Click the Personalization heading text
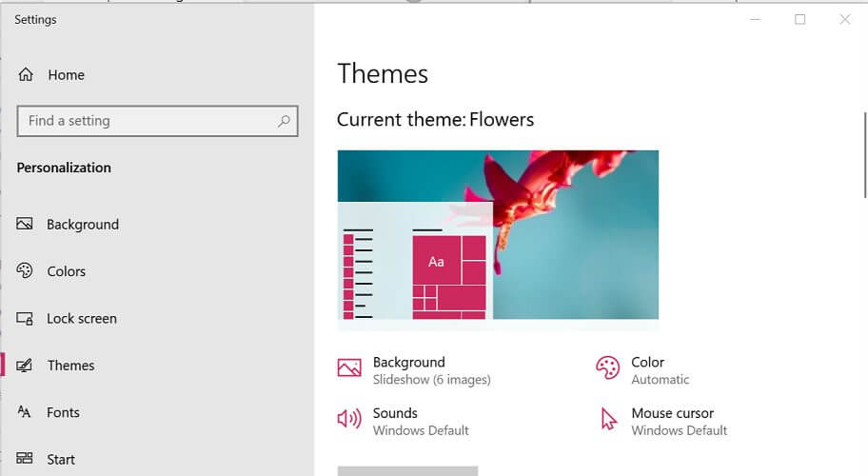The height and width of the screenshot is (476, 868). (x=64, y=168)
